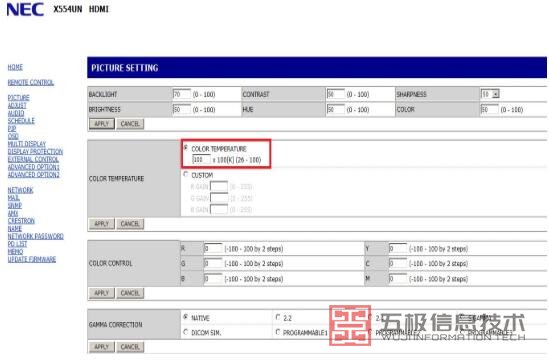Click the HUE value field
This screenshot has width=549, height=360.
coord(335,110)
